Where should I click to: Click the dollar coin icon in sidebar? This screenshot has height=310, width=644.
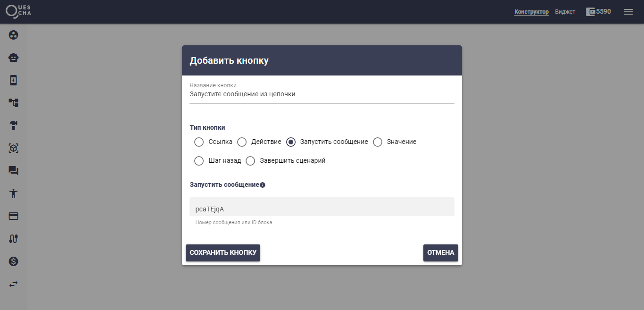click(14, 261)
